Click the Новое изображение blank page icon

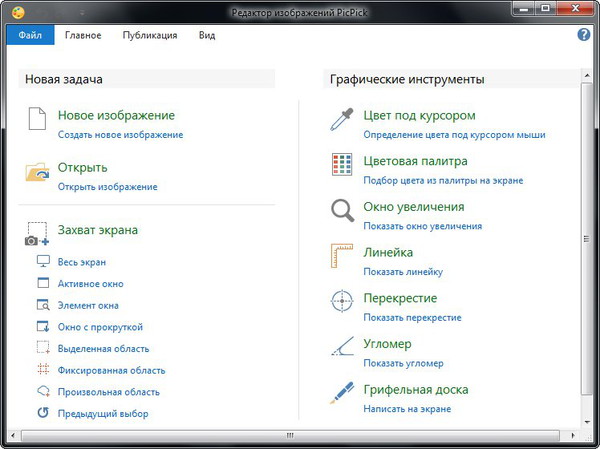(37, 120)
